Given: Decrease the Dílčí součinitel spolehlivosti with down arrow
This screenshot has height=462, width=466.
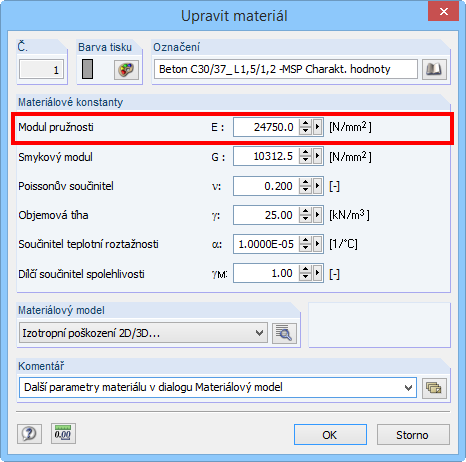Looking at the screenshot, I should point(305,278).
